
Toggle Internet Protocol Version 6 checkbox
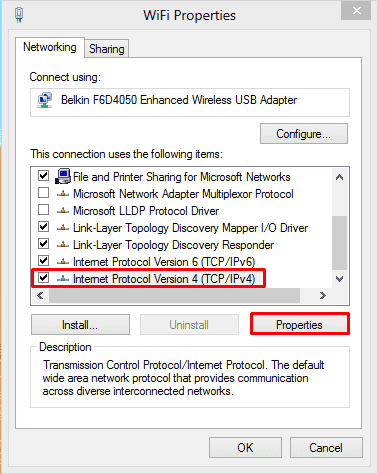coord(43,261)
